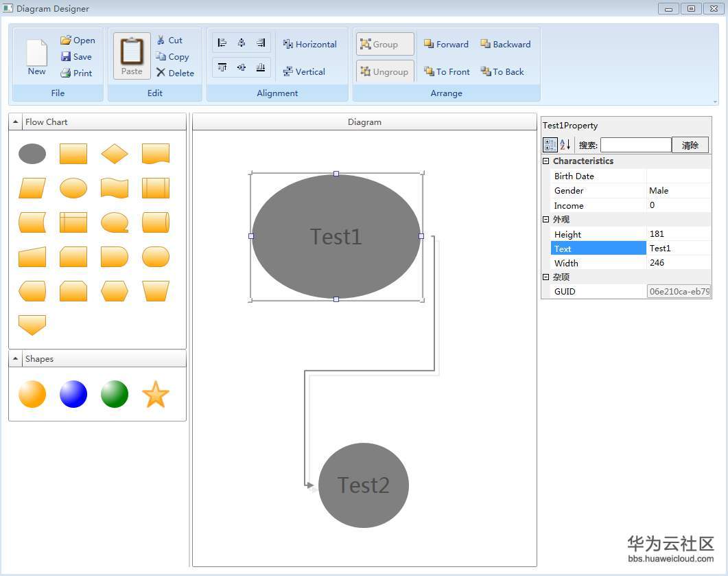
Task: Pick the diamond decision shape
Action: (x=114, y=154)
